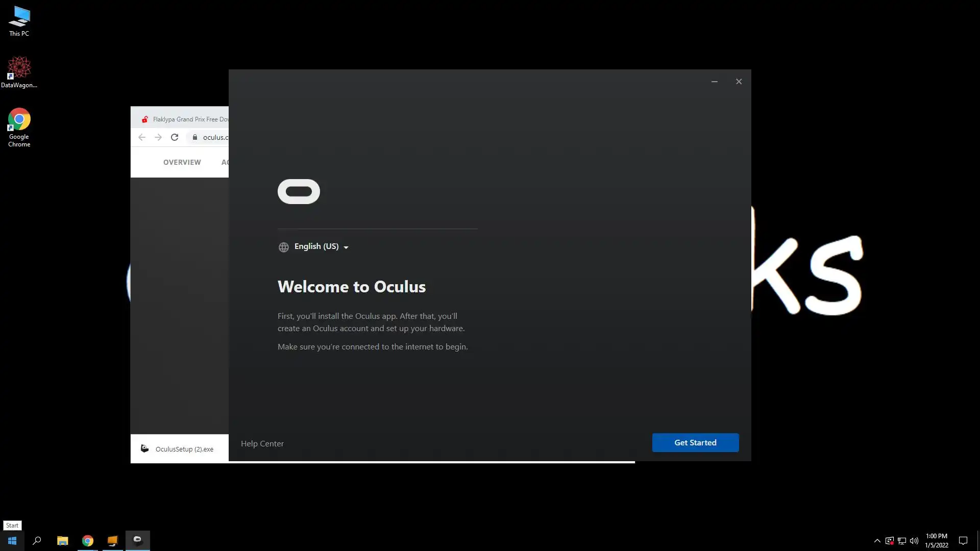Click the Oculus logo icon

point(299,191)
